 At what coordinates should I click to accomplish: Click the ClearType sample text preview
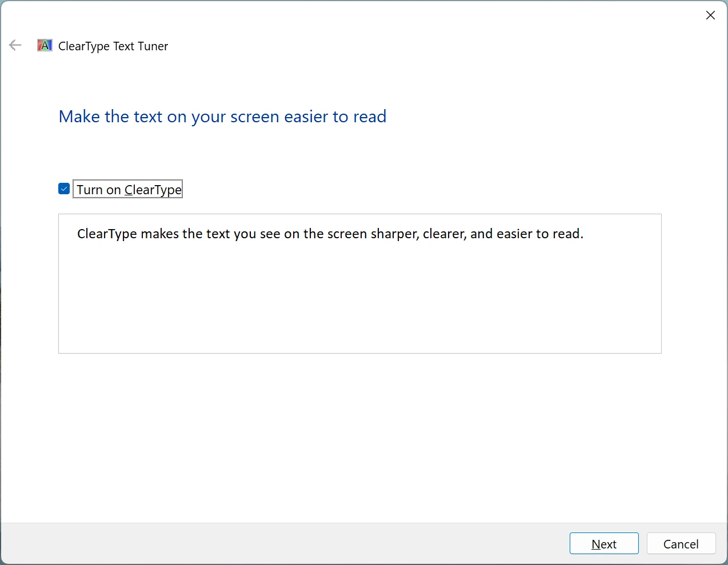coord(330,234)
